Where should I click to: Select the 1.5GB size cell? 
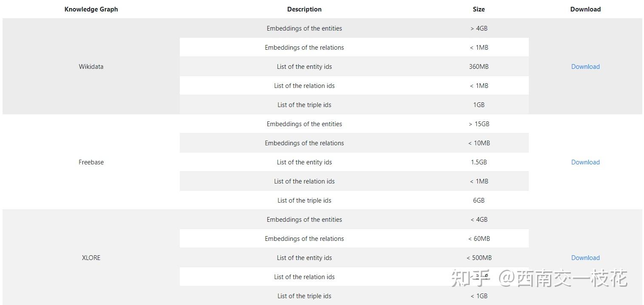tap(479, 162)
